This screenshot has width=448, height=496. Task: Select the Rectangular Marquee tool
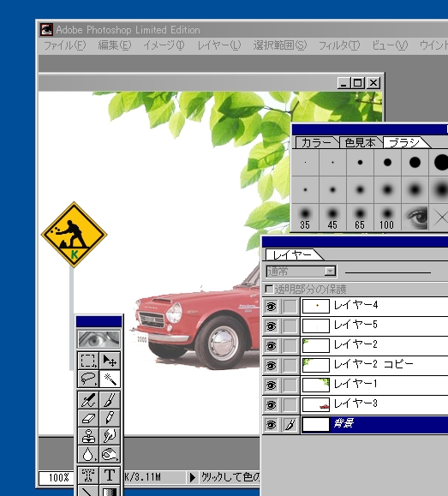click(x=87, y=361)
